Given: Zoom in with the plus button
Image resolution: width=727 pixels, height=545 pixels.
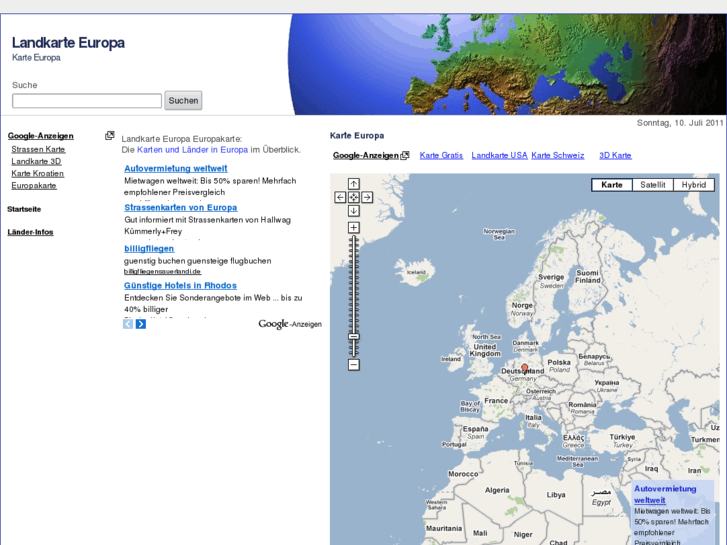Looking at the screenshot, I should (x=354, y=227).
